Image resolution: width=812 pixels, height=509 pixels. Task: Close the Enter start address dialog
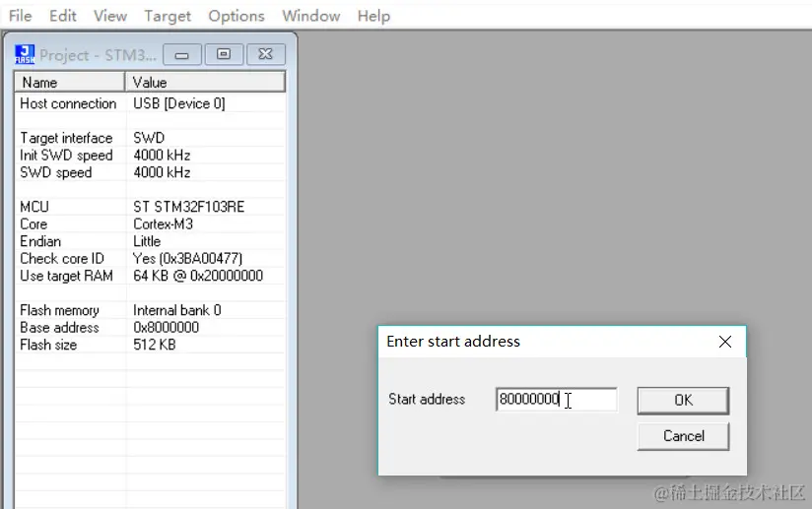point(725,342)
